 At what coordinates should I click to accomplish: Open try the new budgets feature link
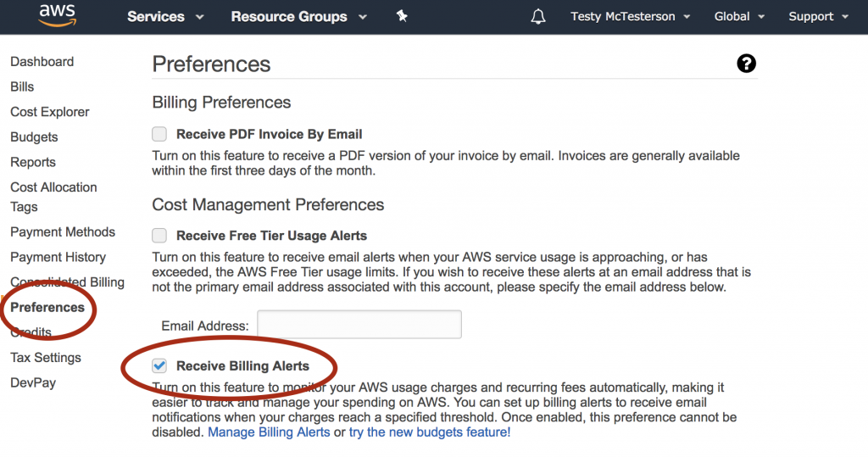click(430, 432)
